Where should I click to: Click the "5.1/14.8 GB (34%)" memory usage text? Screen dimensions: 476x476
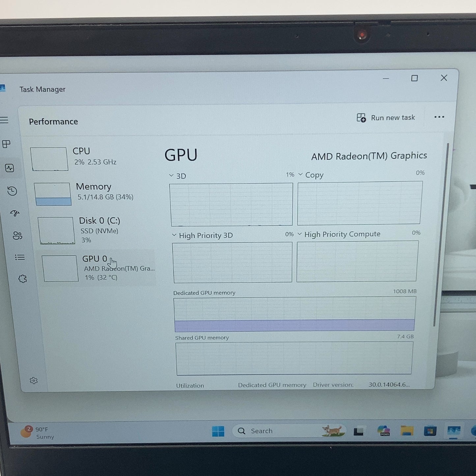[x=105, y=197]
